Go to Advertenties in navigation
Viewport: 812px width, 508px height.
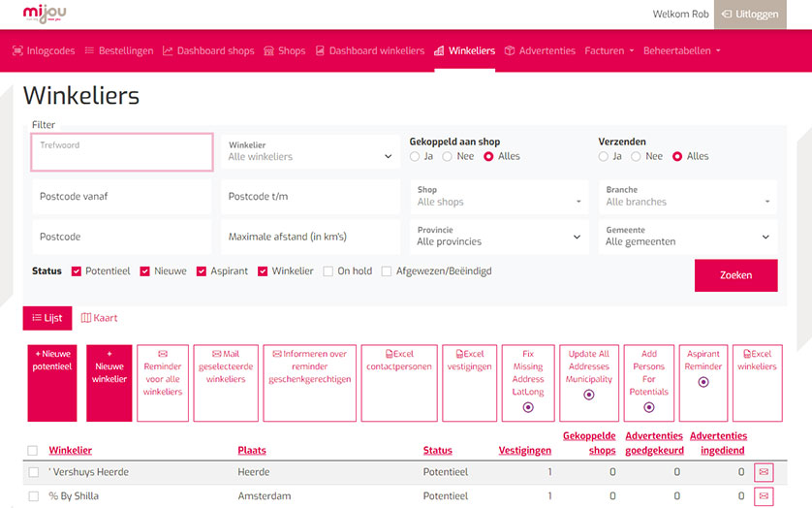click(540, 50)
